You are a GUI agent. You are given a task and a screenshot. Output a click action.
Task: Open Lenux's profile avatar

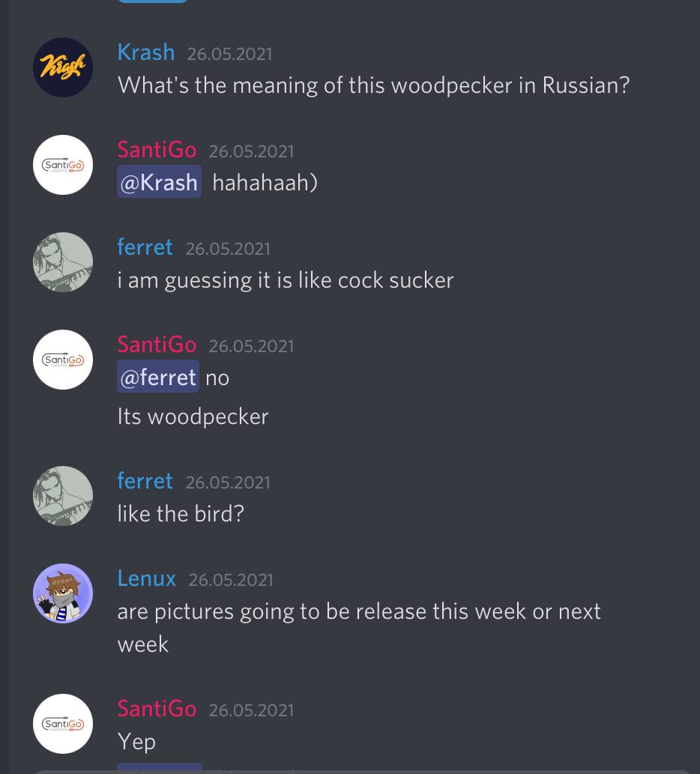(63, 593)
